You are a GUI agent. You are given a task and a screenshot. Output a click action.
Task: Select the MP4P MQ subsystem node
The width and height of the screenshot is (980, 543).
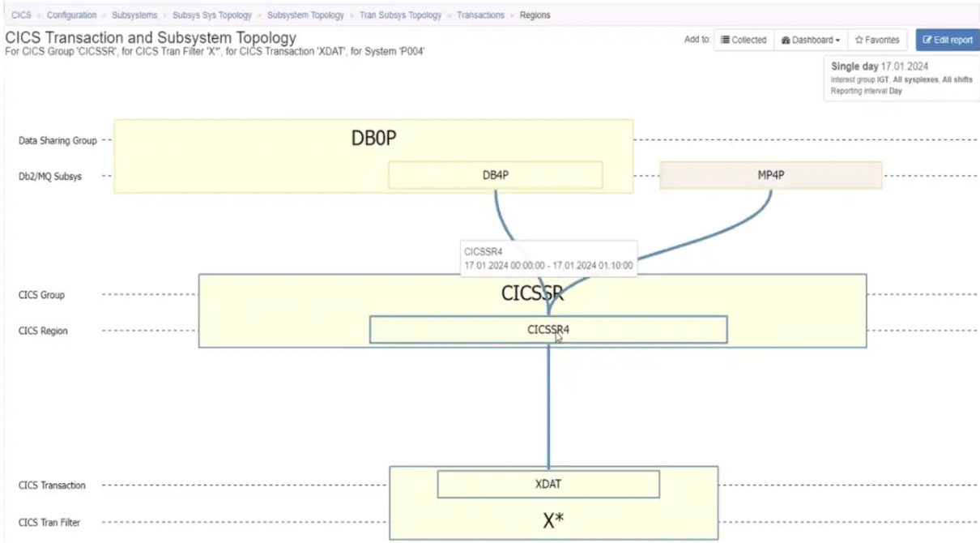(771, 175)
